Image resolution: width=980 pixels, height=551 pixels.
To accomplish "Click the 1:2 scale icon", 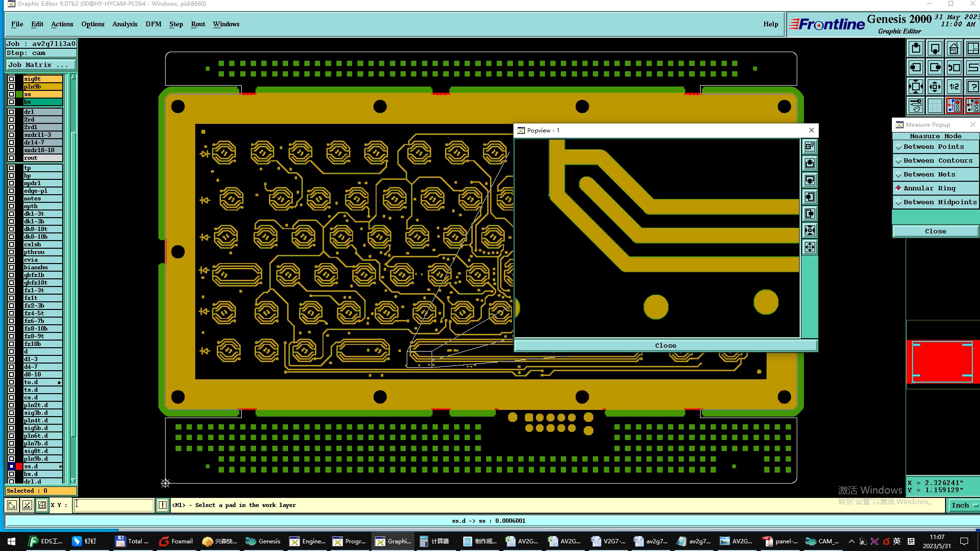I will [x=954, y=87].
